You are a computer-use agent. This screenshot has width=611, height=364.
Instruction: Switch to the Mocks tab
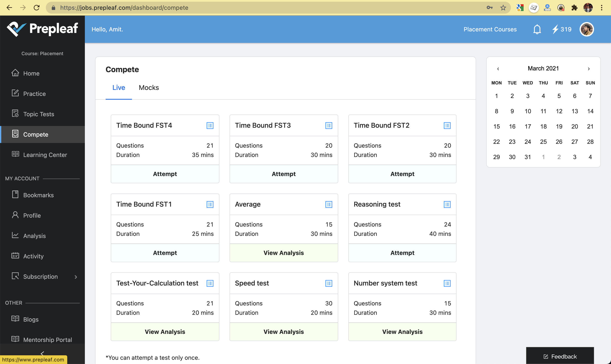(x=149, y=88)
